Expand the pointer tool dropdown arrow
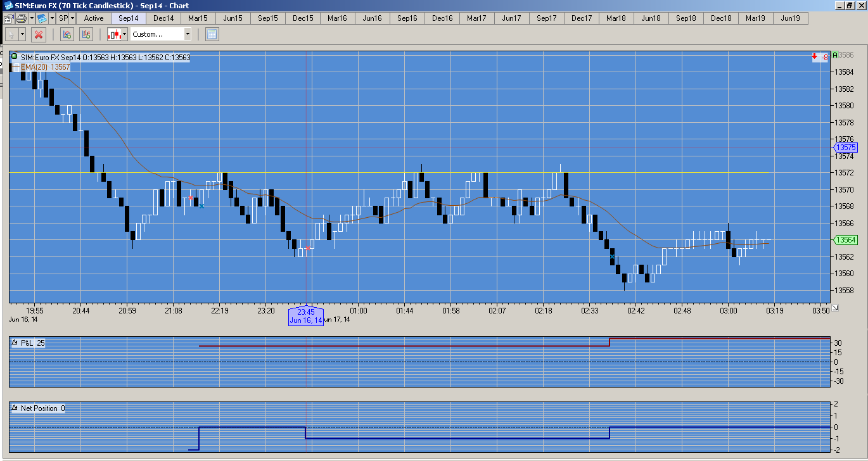Screen dimensions: 868x461 click(x=22, y=34)
